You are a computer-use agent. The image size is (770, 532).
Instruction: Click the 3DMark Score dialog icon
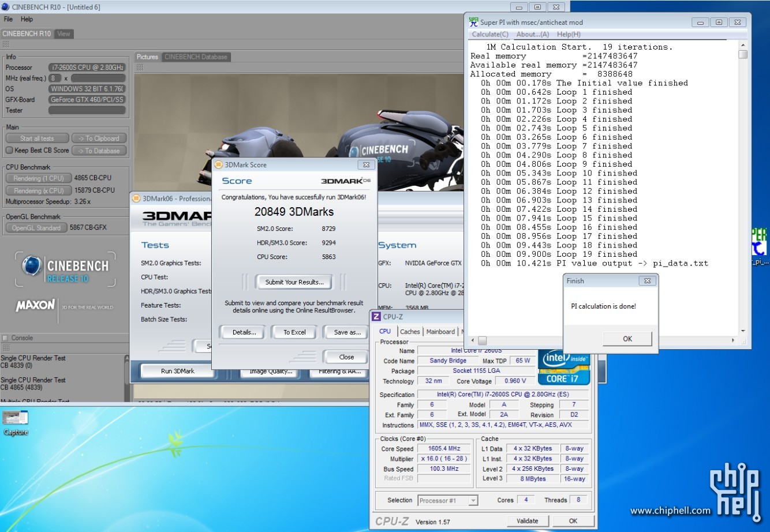tap(218, 164)
